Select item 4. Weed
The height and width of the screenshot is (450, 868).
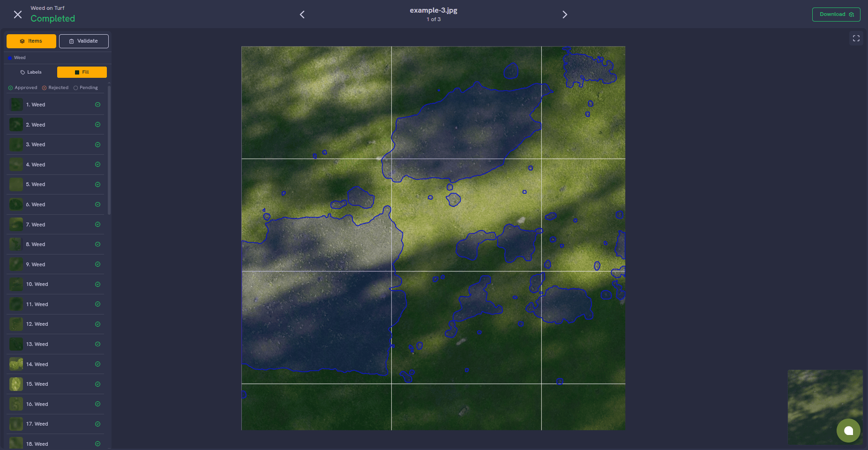(x=55, y=165)
